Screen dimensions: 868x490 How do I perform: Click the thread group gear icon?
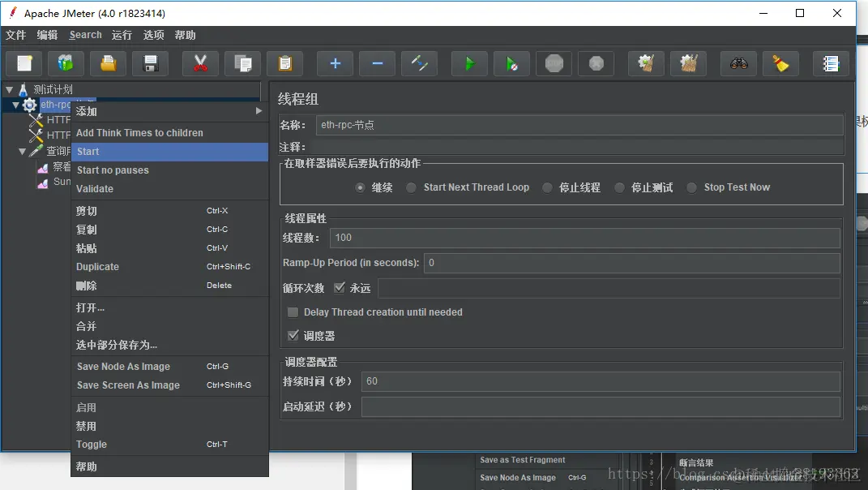pos(30,105)
